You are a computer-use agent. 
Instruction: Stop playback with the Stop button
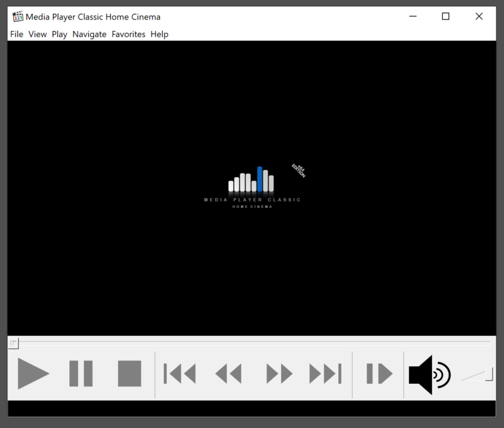click(x=129, y=374)
